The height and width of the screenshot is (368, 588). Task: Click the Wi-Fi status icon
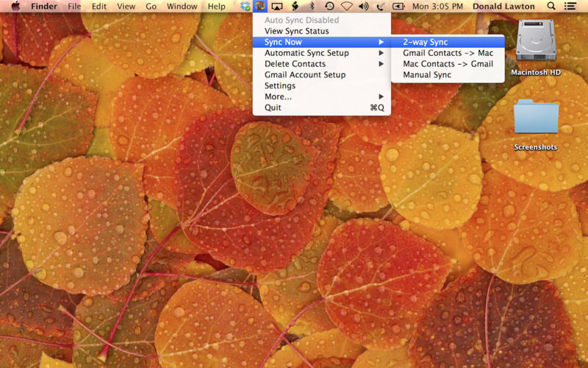coord(346,7)
